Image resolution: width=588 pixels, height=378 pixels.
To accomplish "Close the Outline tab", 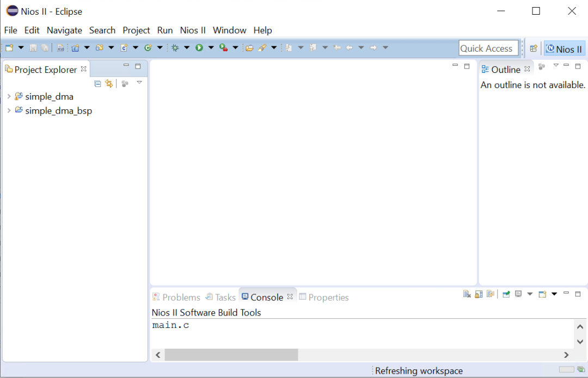I will 527,69.
